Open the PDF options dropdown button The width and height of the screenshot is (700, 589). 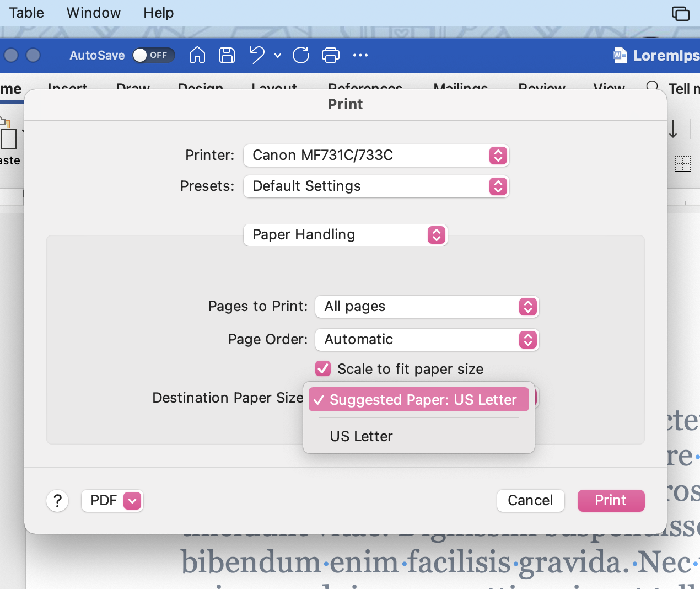pos(132,501)
